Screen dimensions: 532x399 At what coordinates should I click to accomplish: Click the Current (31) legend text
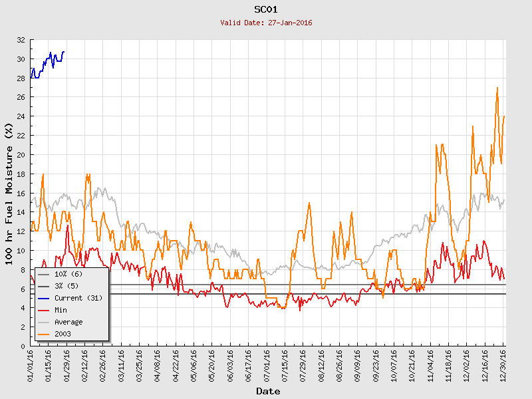(x=78, y=298)
